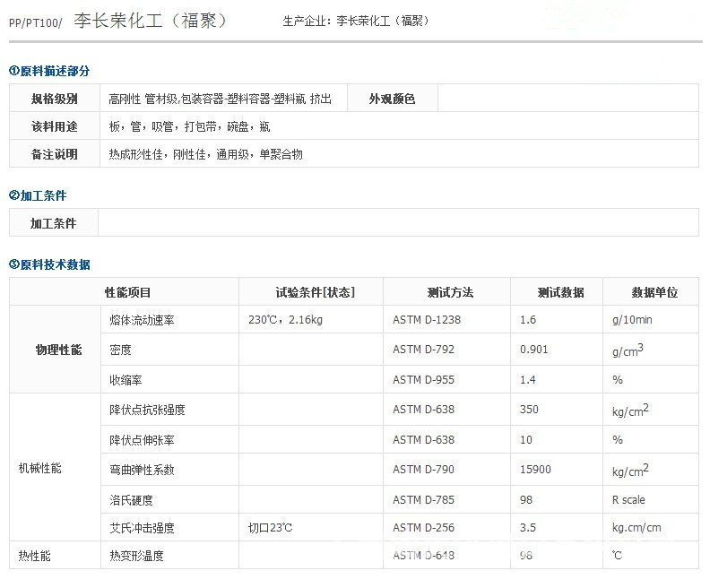Click the 热变形温度 property cell

[x=169, y=556]
